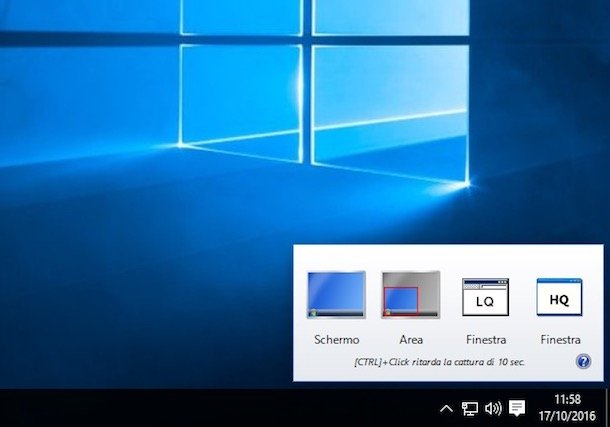Viewport: 610px width, 427px height.
Task: Expand hidden tray icons chevron
Action: point(446,408)
